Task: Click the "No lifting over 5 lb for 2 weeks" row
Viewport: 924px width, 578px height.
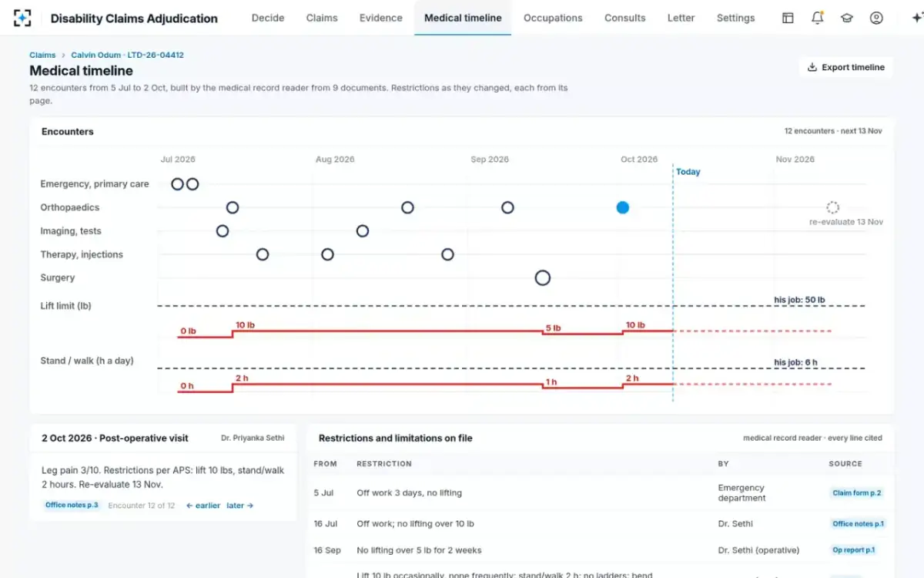Action: click(600, 550)
